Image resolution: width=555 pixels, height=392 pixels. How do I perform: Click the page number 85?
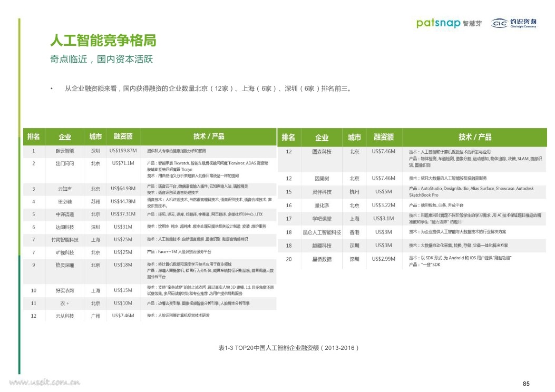(526, 384)
